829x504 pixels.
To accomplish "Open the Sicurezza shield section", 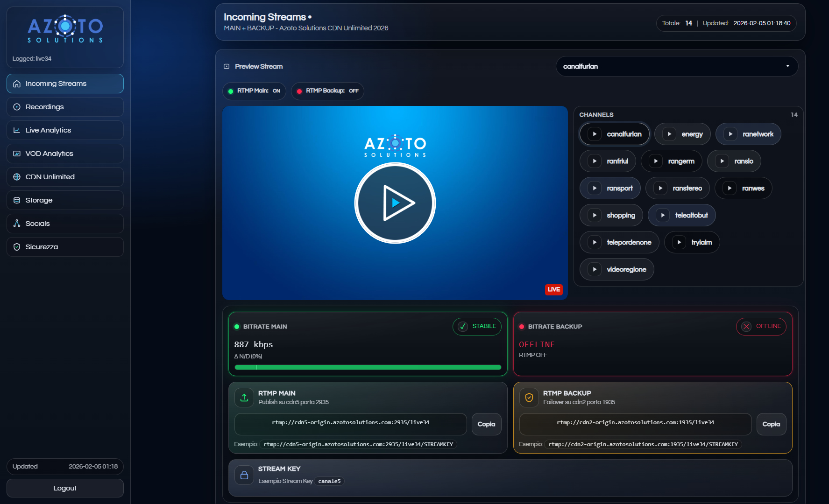I will click(x=65, y=246).
